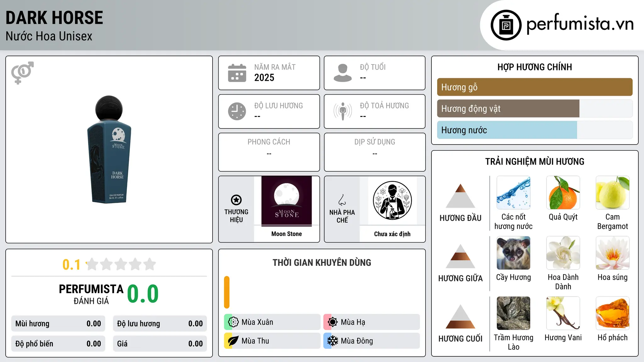This screenshot has width=644, height=362.
Task: Click the Moon Stone brand name
Action: click(x=286, y=234)
